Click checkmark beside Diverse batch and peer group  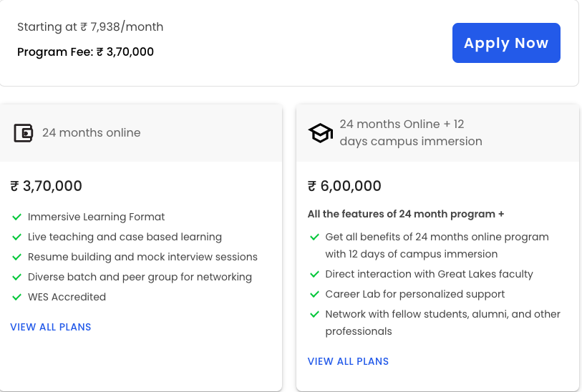point(16,277)
